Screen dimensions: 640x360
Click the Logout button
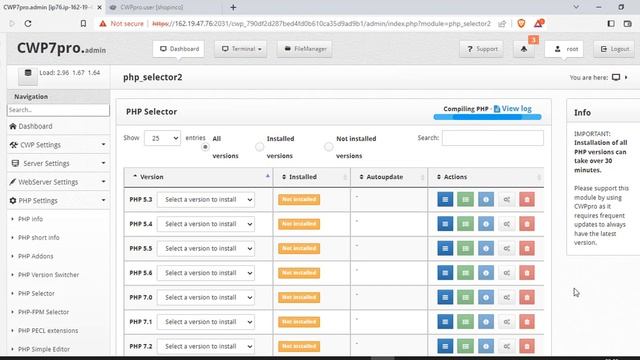(x=614, y=49)
